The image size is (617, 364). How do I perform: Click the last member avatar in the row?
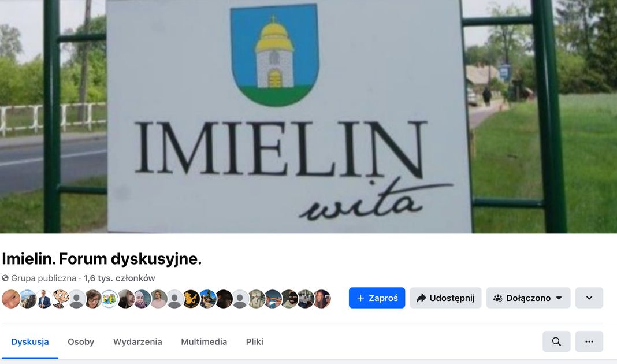tap(322, 299)
